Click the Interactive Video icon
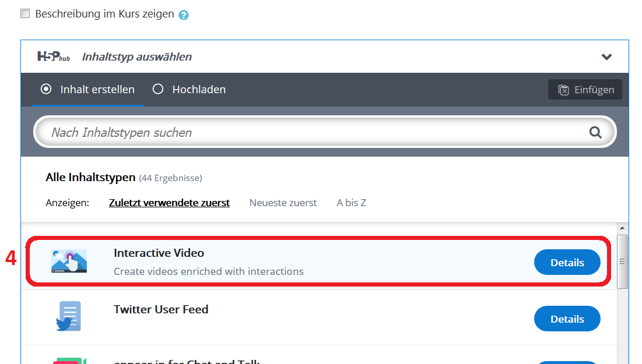 click(69, 261)
